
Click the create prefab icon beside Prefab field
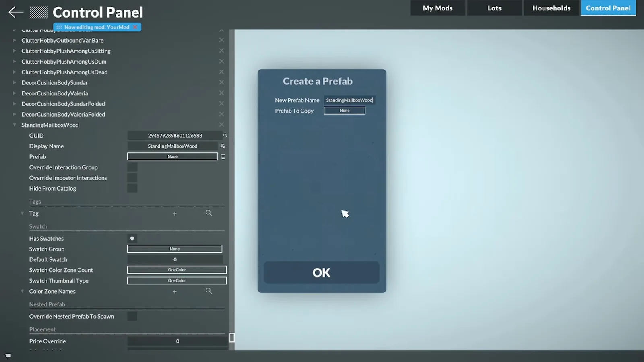(223, 156)
